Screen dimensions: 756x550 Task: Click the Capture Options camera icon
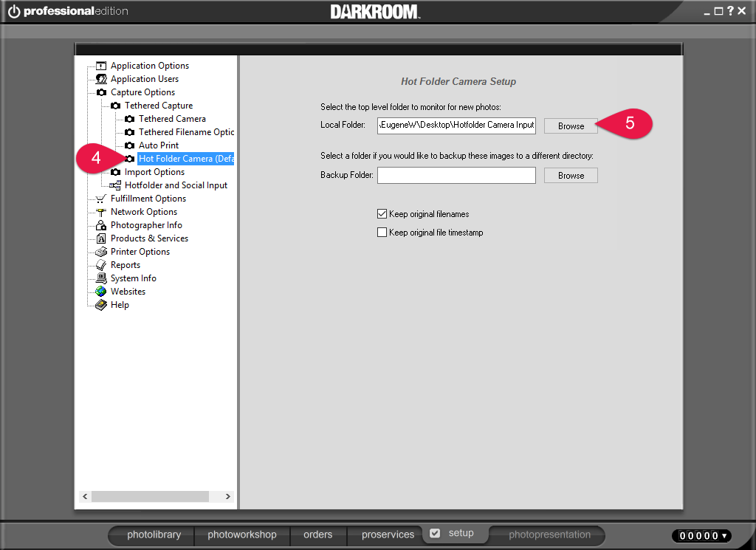coord(101,92)
